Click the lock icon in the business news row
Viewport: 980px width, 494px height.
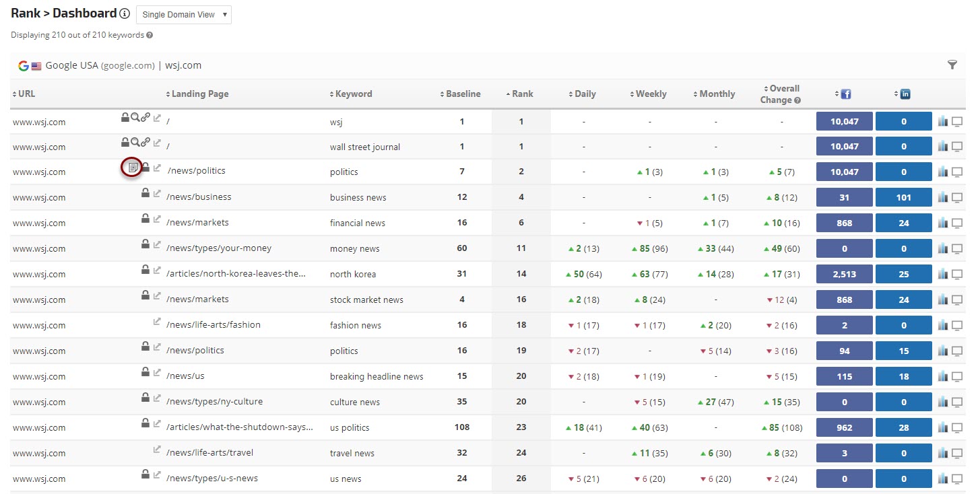point(145,194)
